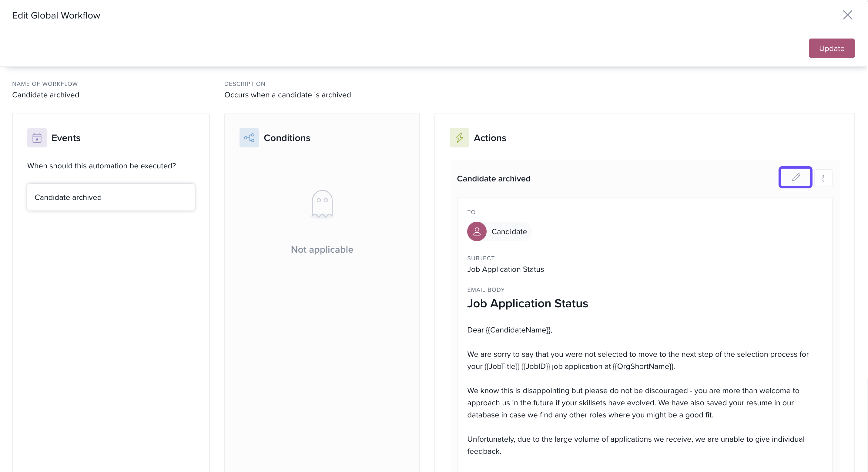Click the Actions lightning bolt icon
The image size is (868, 472).
tap(459, 137)
